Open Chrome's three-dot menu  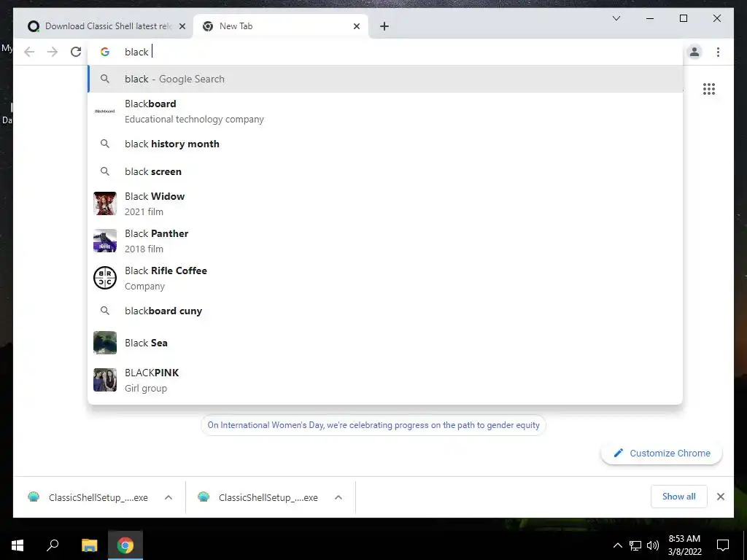pyautogui.click(x=718, y=52)
